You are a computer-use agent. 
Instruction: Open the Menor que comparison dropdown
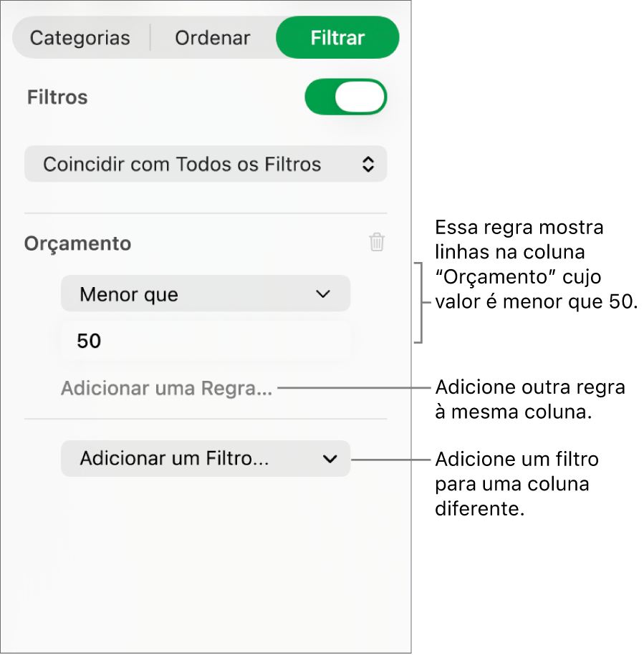[206, 293]
